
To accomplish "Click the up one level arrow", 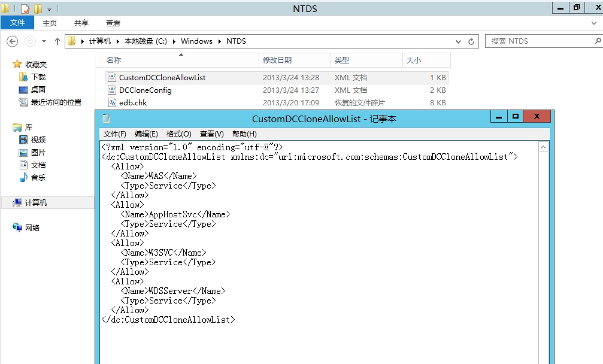I will point(57,41).
